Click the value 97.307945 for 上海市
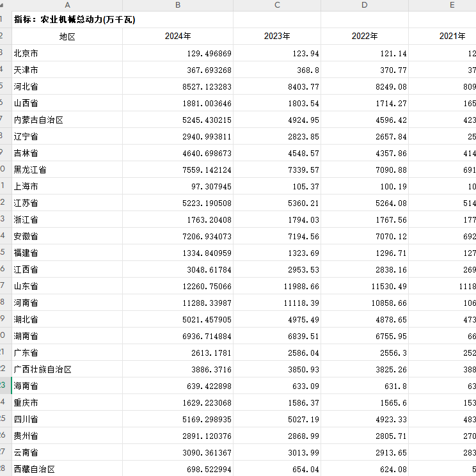476x476 pixels. point(178,186)
